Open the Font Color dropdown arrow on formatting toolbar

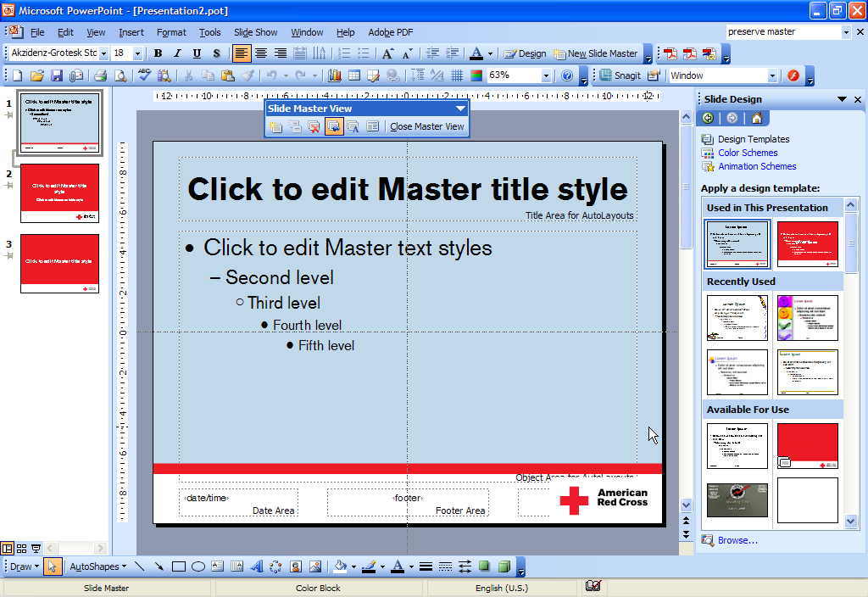point(490,53)
